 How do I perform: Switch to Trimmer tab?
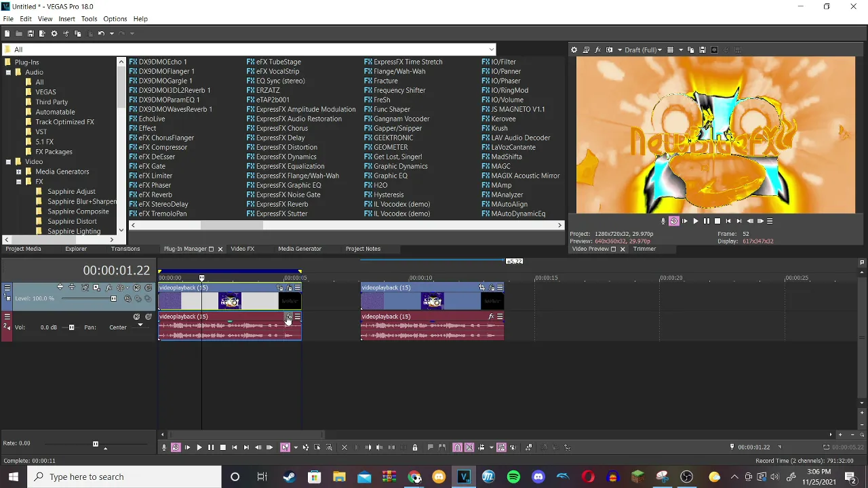tap(644, 249)
